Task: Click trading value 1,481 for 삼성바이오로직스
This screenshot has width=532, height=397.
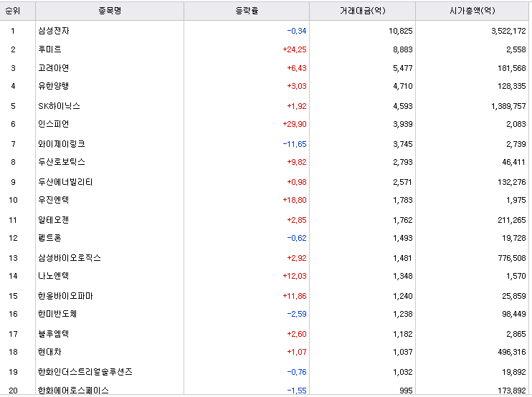Action: tap(403, 258)
